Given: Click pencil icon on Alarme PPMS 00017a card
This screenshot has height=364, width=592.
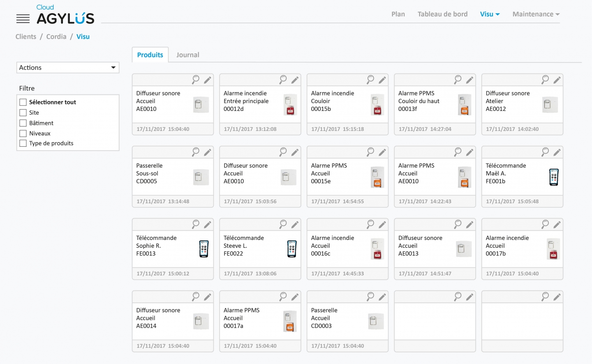Looking at the screenshot, I should tap(295, 297).
